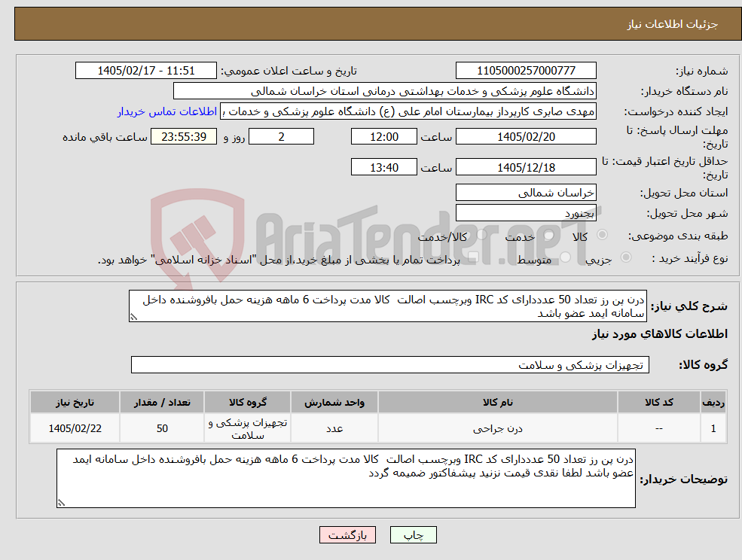Click the delivery province field خراسان شمالی
The height and width of the screenshot is (560, 742).
click(526, 193)
